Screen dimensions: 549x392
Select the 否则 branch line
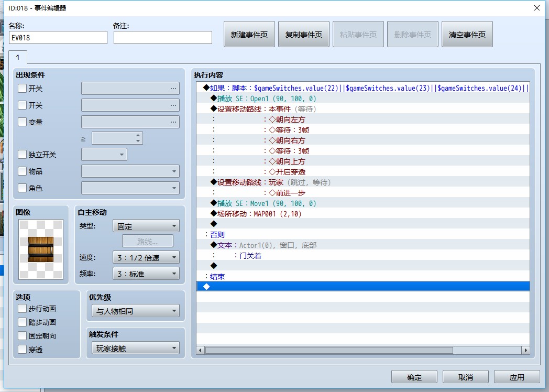pyautogui.click(x=363, y=235)
